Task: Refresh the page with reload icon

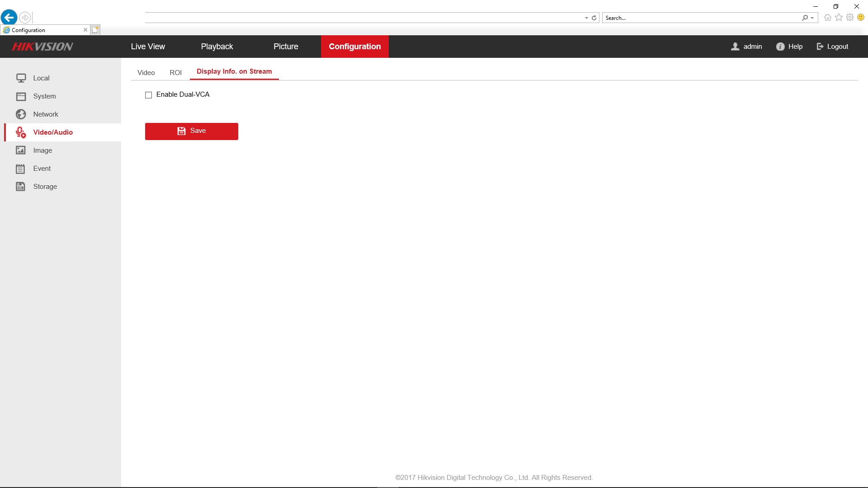Action: (x=594, y=18)
